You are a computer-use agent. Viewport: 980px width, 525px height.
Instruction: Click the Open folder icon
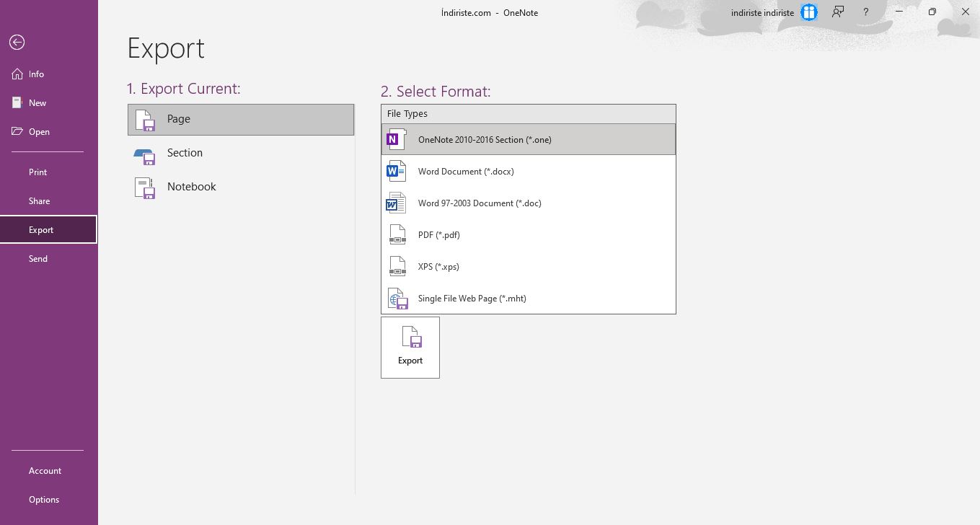(x=17, y=131)
